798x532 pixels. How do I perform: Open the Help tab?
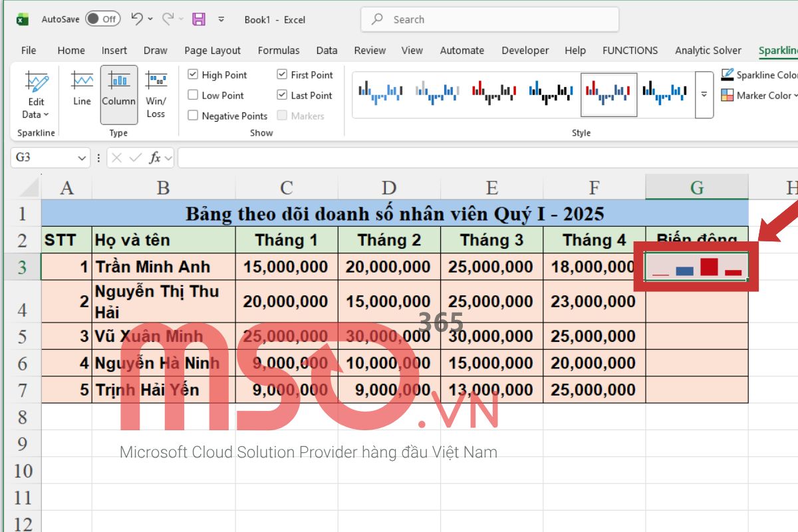575,51
